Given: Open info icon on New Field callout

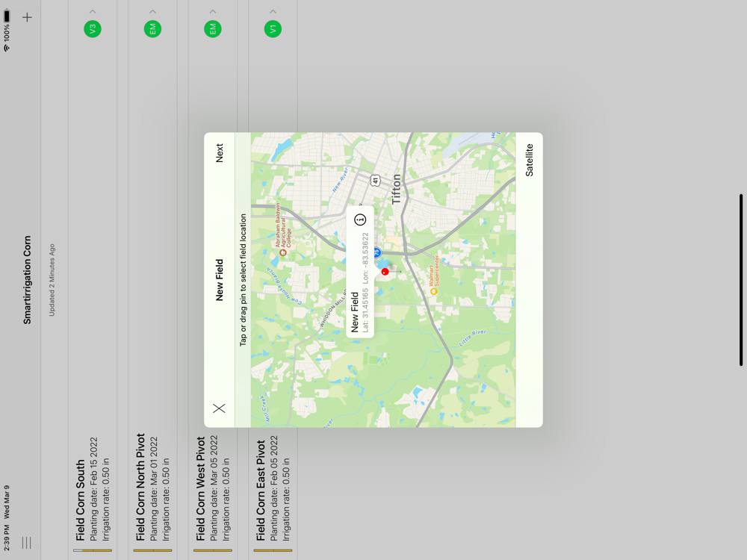Looking at the screenshot, I should pos(360,220).
